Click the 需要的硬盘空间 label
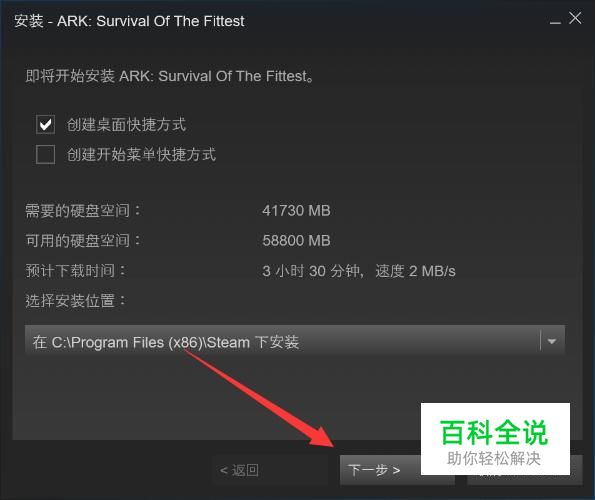The height and width of the screenshot is (500, 595). click(83, 211)
